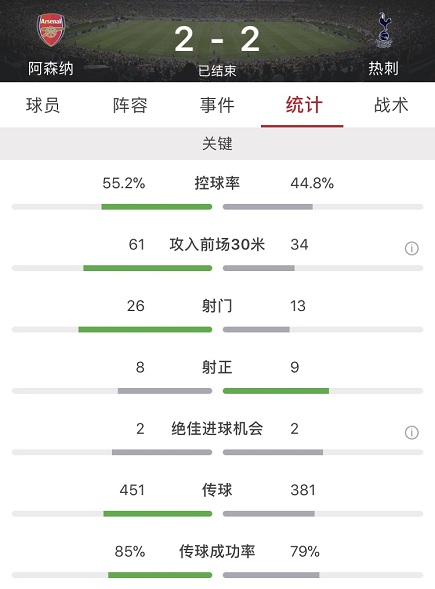Screen dimensions: 435x589
Task: Tap Tottenham's green 射正 bar
Action: [x=276, y=391]
